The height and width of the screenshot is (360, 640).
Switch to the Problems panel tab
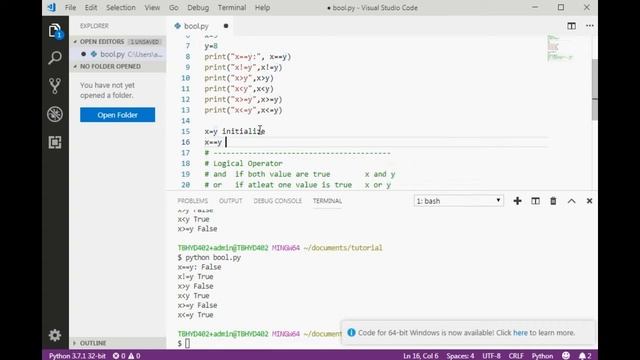coord(193,201)
